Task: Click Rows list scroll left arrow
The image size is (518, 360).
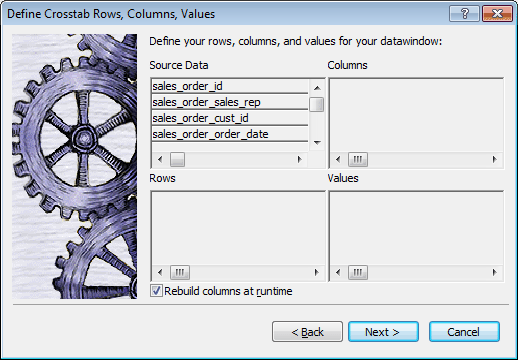Action: pos(160,272)
